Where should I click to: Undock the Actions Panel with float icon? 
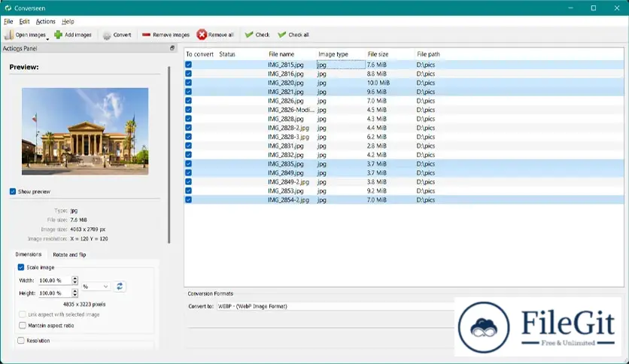pyautogui.click(x=172, y=48)
